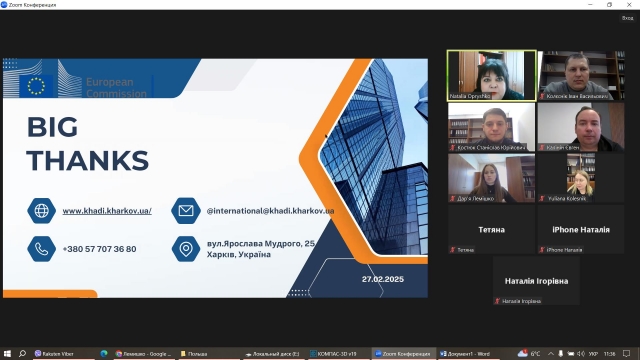Switch to the Google Chrome taskbar window
The width and height of the screenshot is (640, 360).
144,354
